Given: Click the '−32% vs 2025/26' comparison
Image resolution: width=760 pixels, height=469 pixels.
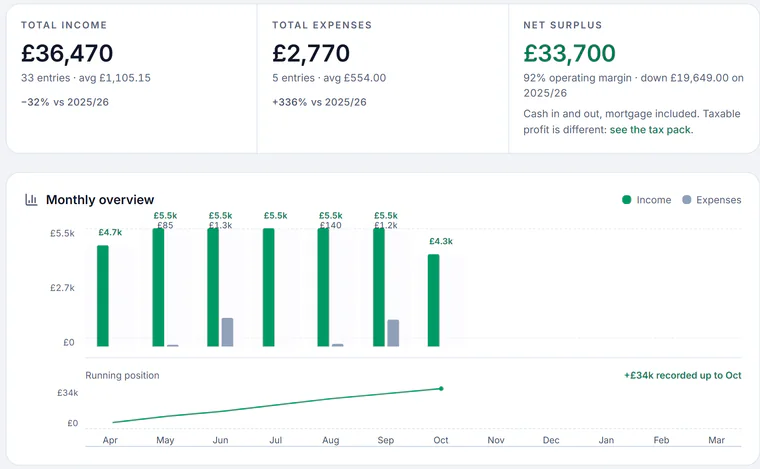Looking at the screenshot, I should click(x=65, y=102).
